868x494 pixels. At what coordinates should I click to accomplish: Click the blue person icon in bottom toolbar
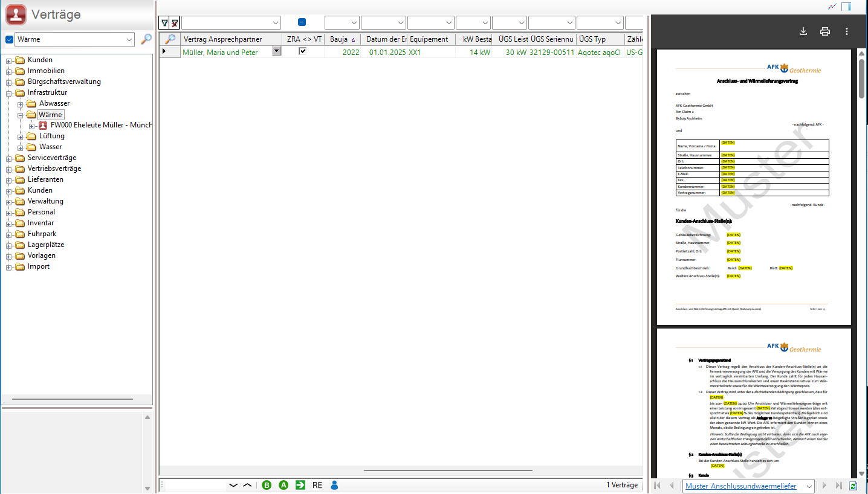tap(334, 485)
